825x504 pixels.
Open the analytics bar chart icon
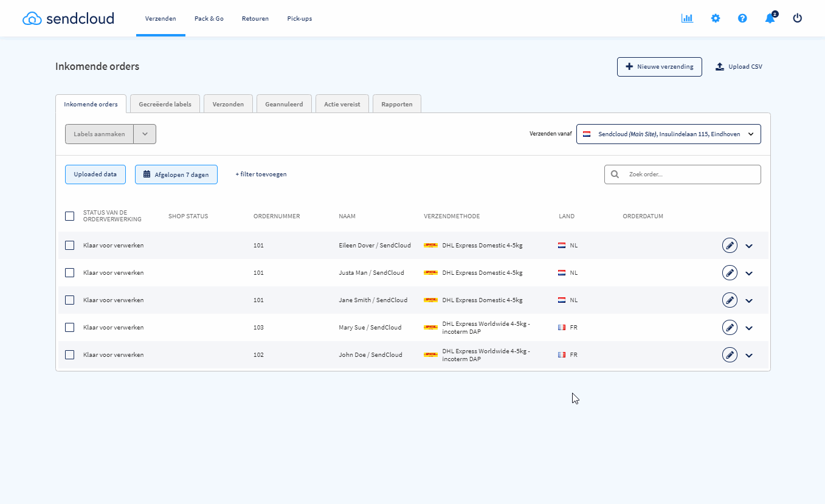(687, 18)
